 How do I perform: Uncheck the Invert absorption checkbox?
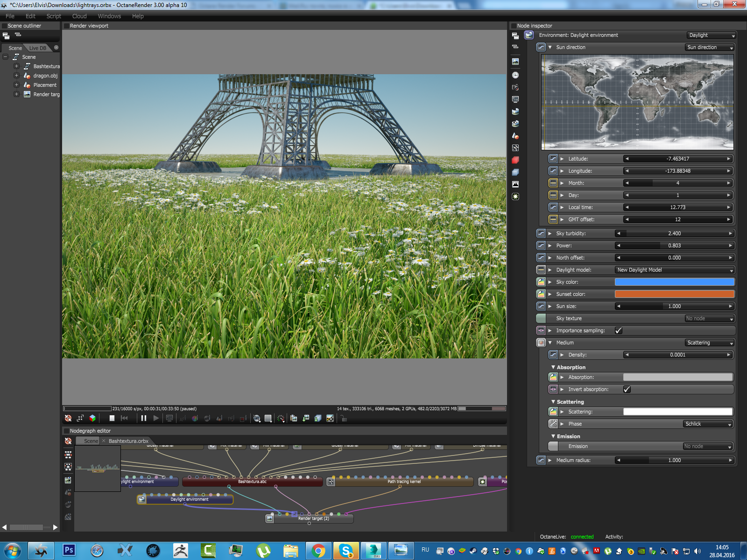[627, 389]
